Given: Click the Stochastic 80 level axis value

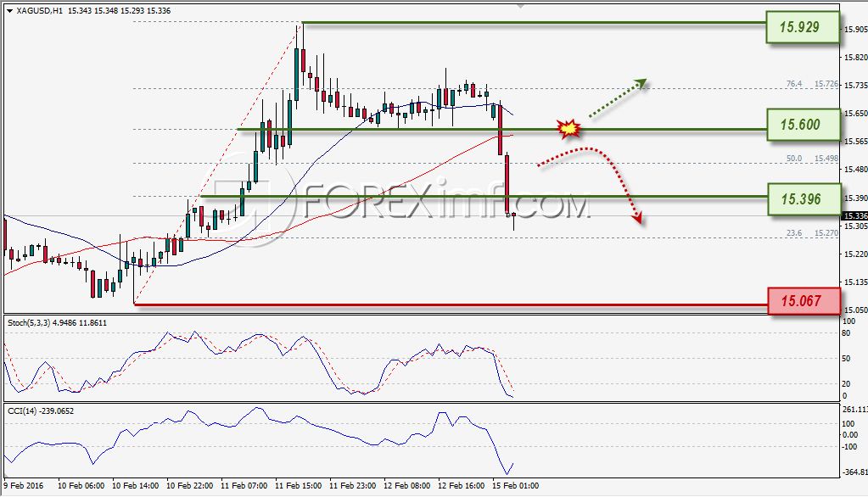Looking at the screenshot, I should point(846,333).
